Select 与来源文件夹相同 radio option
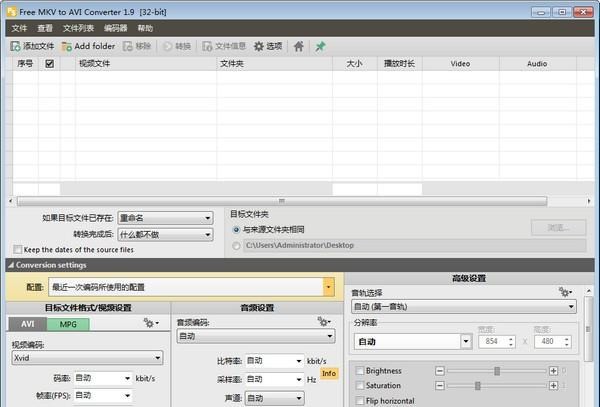The image size is (600, 407). coord(236,230)
